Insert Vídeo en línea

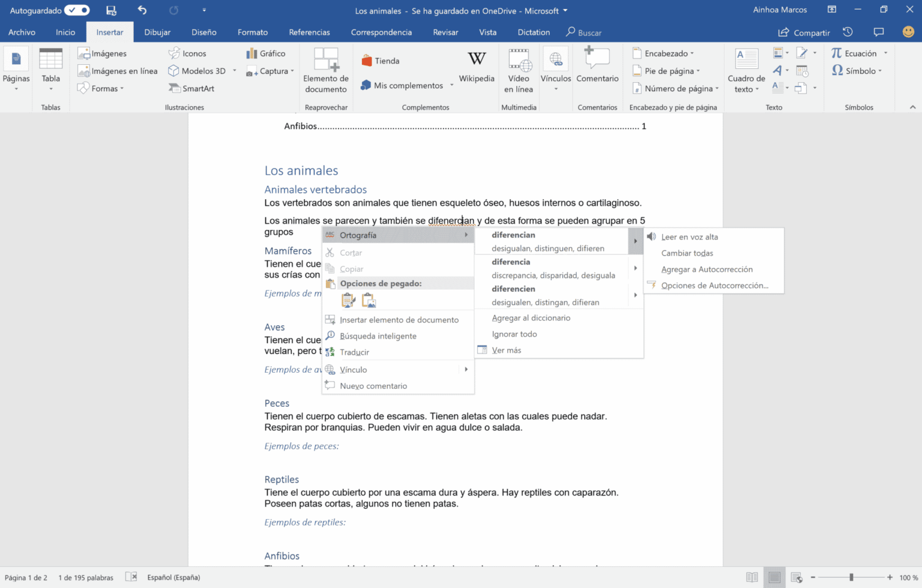click(x=519, y=71)
